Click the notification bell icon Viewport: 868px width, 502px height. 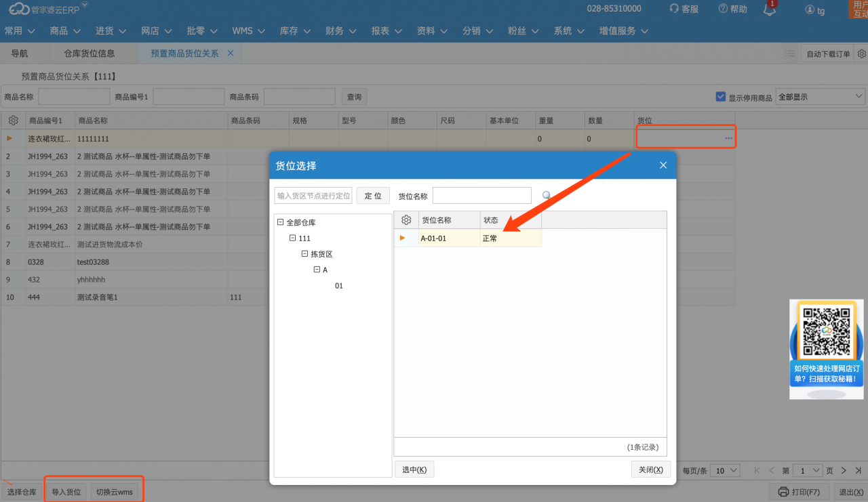[x=769, y=9]
